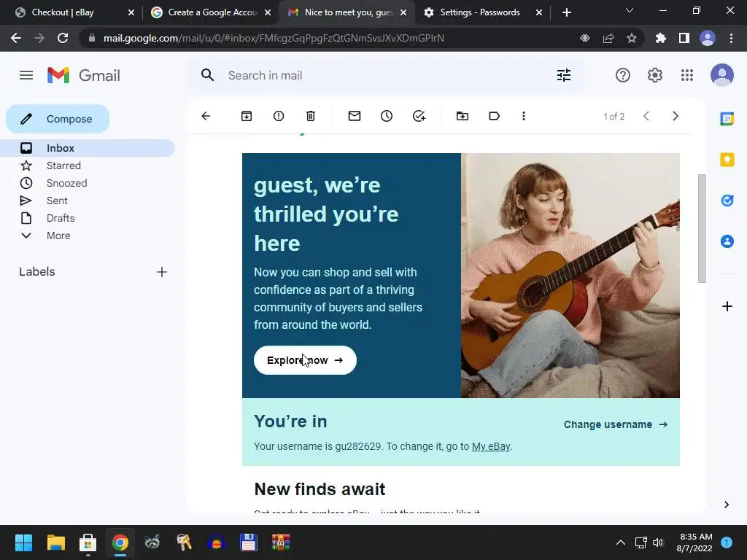Open Google Calendar side panel
This screenshot has width=747, height=560.
tap(727, 119)
